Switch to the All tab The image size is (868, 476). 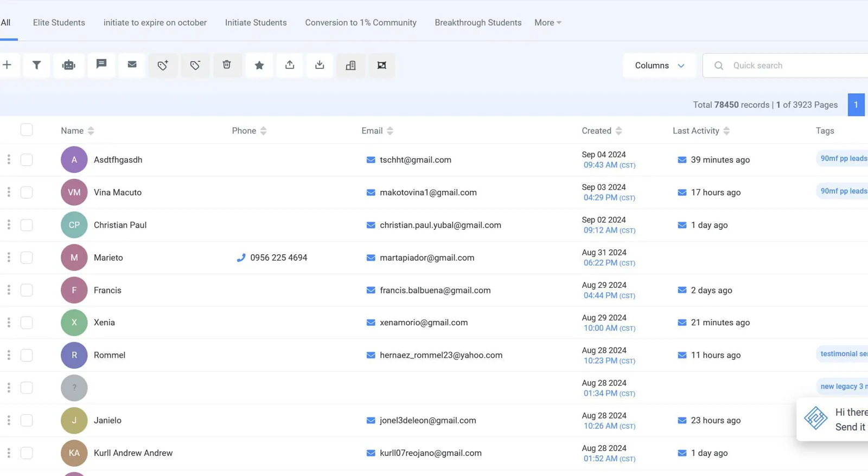[x=5, y=23]
